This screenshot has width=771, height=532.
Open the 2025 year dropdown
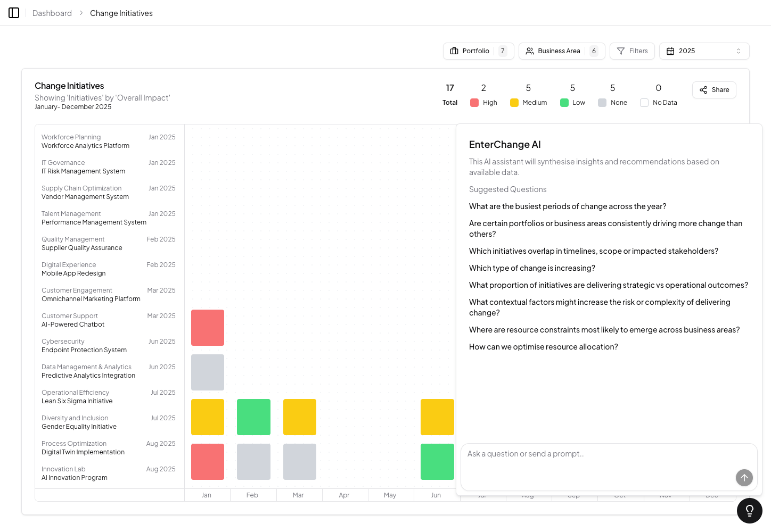click(704, 51)
